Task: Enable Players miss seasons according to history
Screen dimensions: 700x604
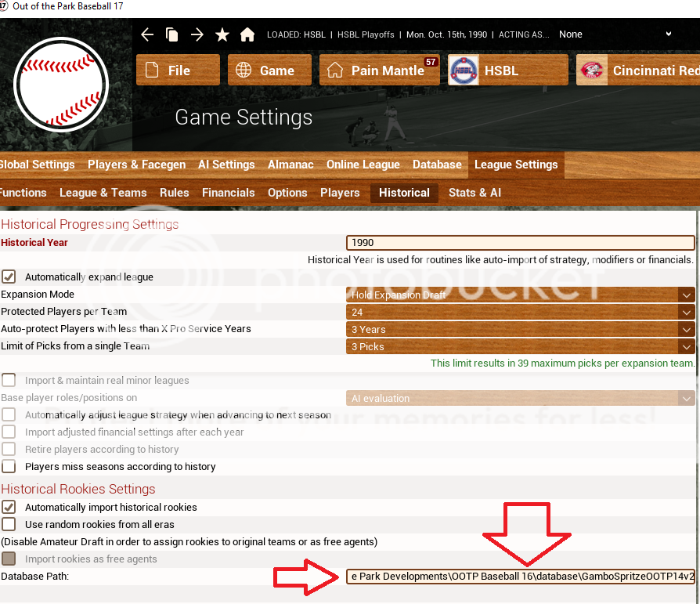Action: click(x=9, y=466)
